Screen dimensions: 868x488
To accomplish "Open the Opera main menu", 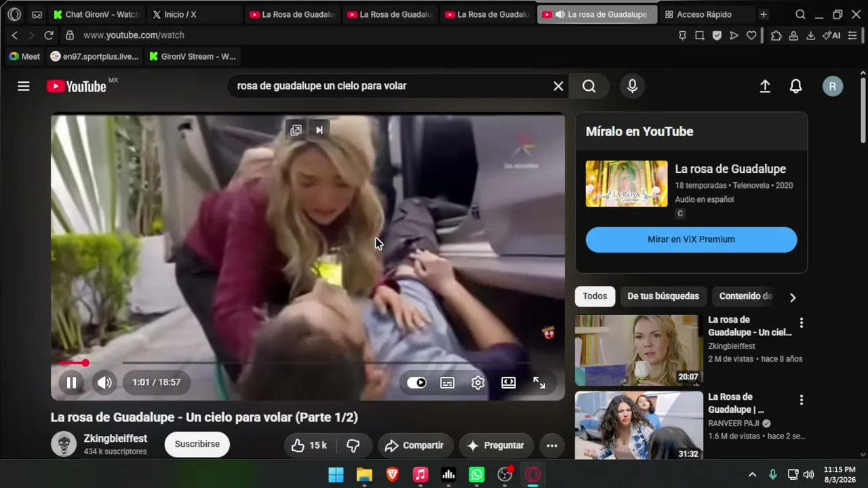I will (x=14, y=14).
